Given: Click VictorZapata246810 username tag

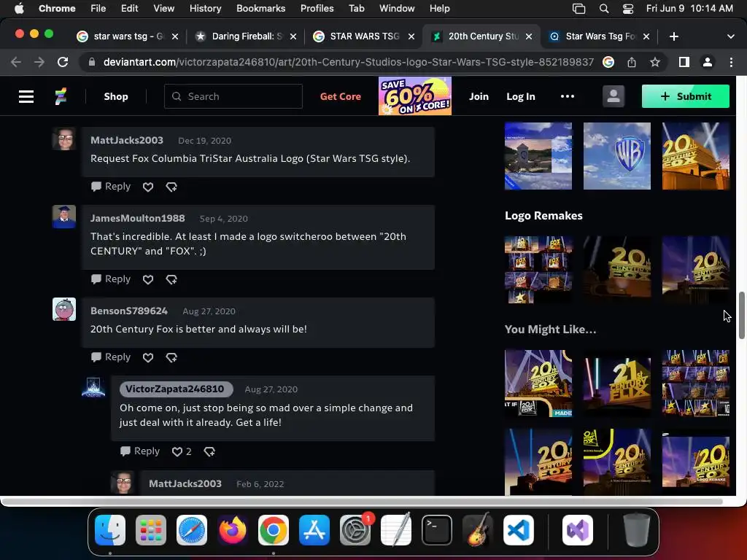Looking at the screenshot, I should click(x=175, y=389).
